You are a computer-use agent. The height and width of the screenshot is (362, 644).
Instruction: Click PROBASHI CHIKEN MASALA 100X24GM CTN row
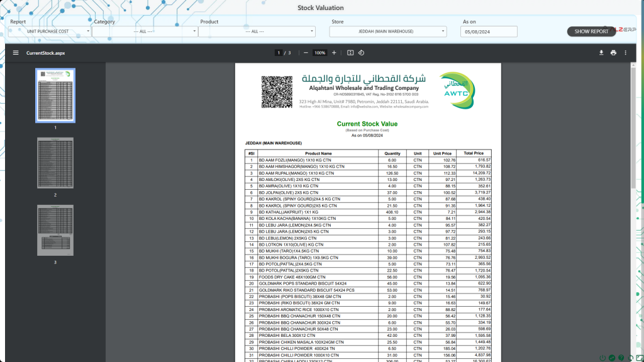(x=368, y=342)
